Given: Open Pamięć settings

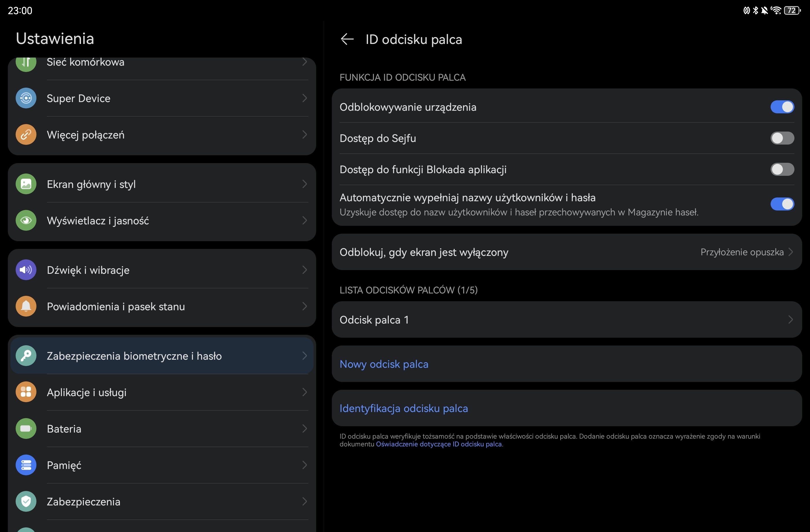Looking at the screenshot, I should point(162,465).
